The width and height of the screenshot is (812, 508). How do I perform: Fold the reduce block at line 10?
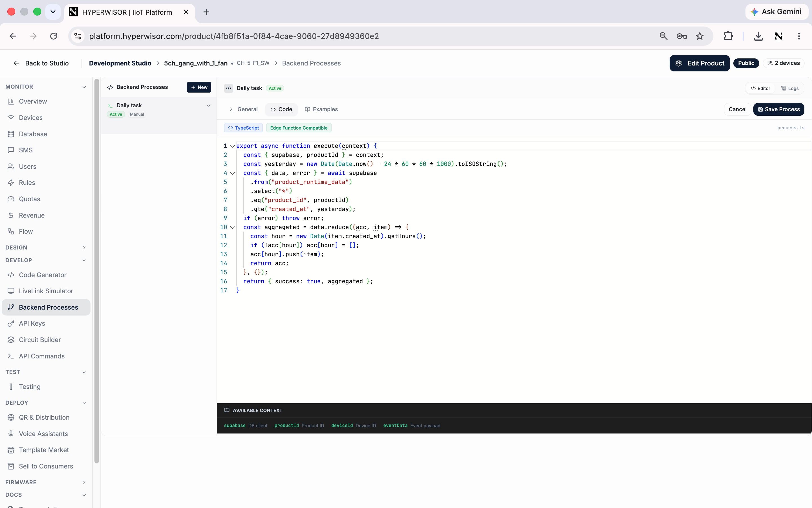tap(233, 227)
